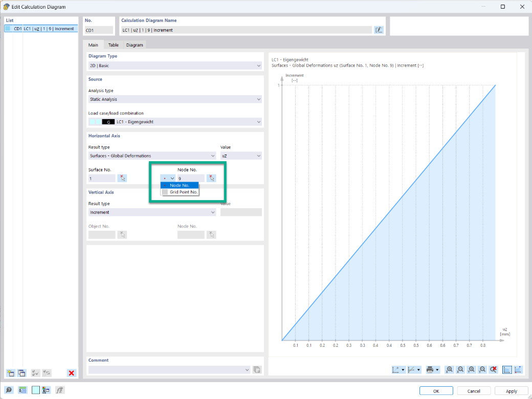Screen dimensions: 532x399
Task: Switch to the Main tab
Action: click(x=93, y=45)
